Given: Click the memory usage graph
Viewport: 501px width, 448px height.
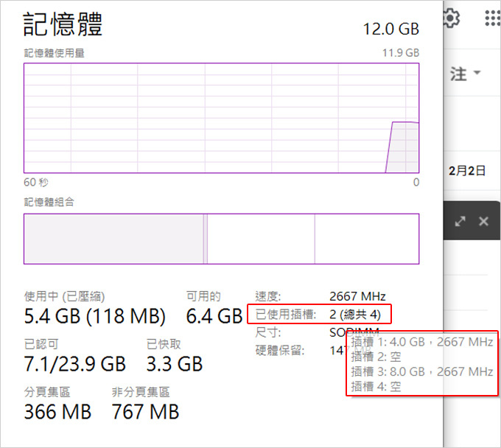Looking at the screenshot, I should click(x=222, y=118).
